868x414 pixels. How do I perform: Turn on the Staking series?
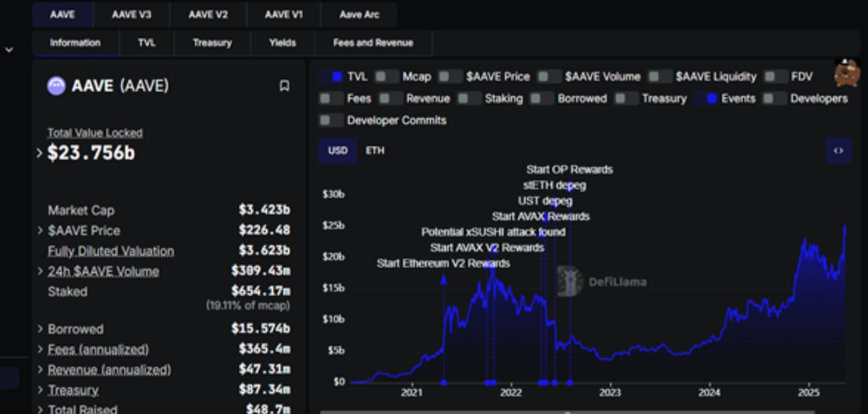pos(469,98)
